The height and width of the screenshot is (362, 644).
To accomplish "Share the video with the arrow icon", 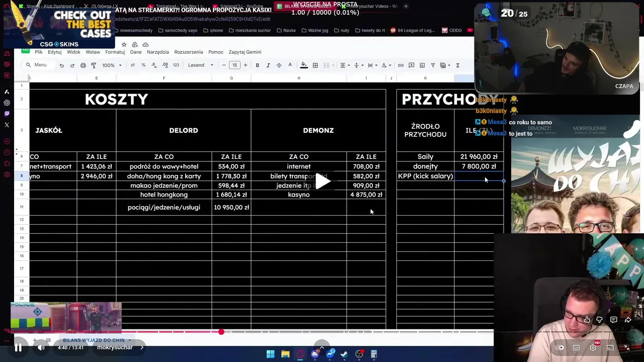I will [x=628, y=320].
